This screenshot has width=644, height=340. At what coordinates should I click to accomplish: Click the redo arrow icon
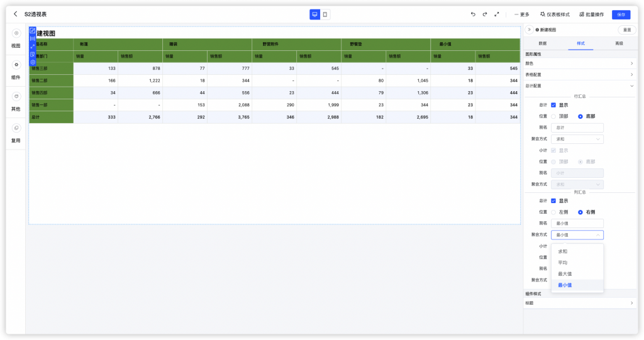(x=485, y=14)
